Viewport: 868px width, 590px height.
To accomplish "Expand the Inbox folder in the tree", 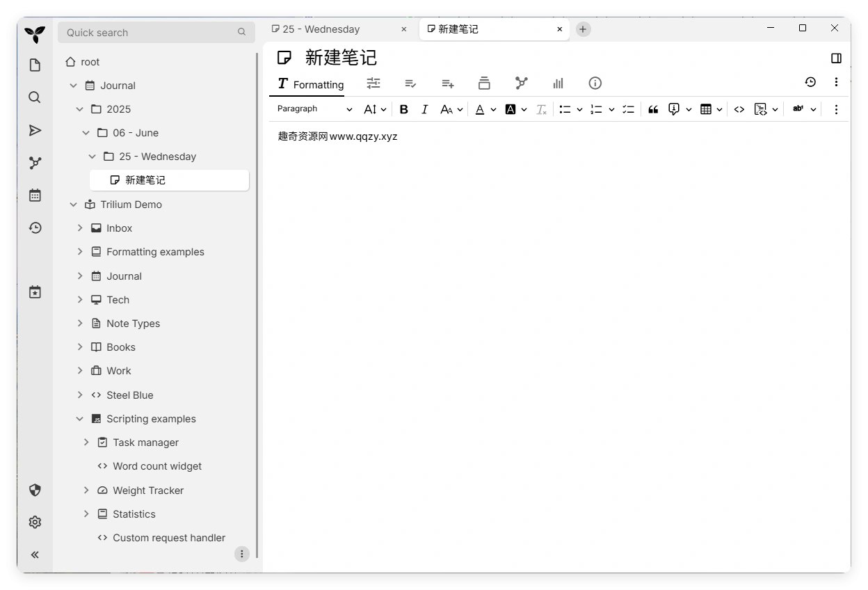I will 80,228.
